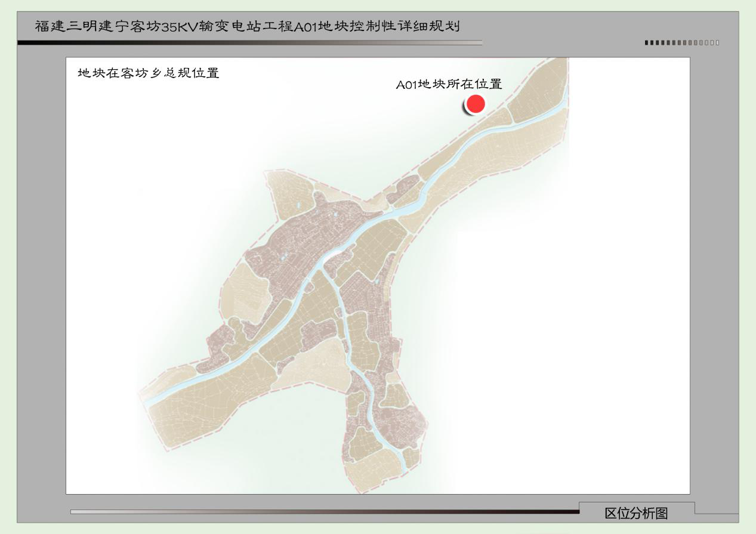Viewport: 756px width, 534px height.
Task: Click the 区位分析图 caption box
Action: (637, 513)
